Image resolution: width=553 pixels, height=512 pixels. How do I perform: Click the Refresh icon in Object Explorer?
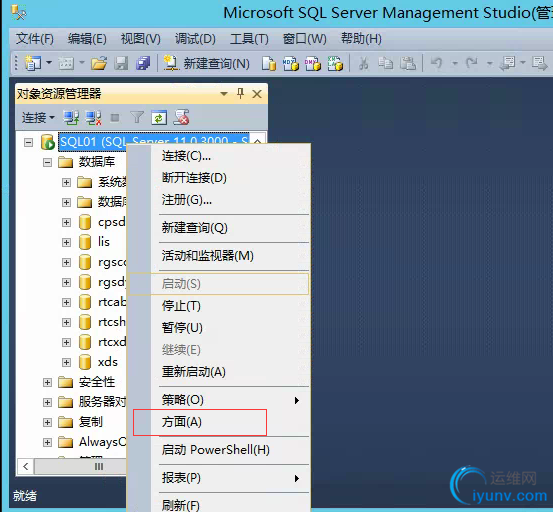click(x=159, y=118)
